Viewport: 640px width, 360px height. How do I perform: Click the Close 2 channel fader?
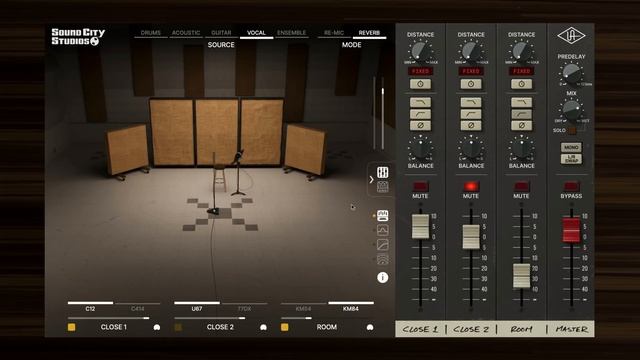(x=471, y=236)
